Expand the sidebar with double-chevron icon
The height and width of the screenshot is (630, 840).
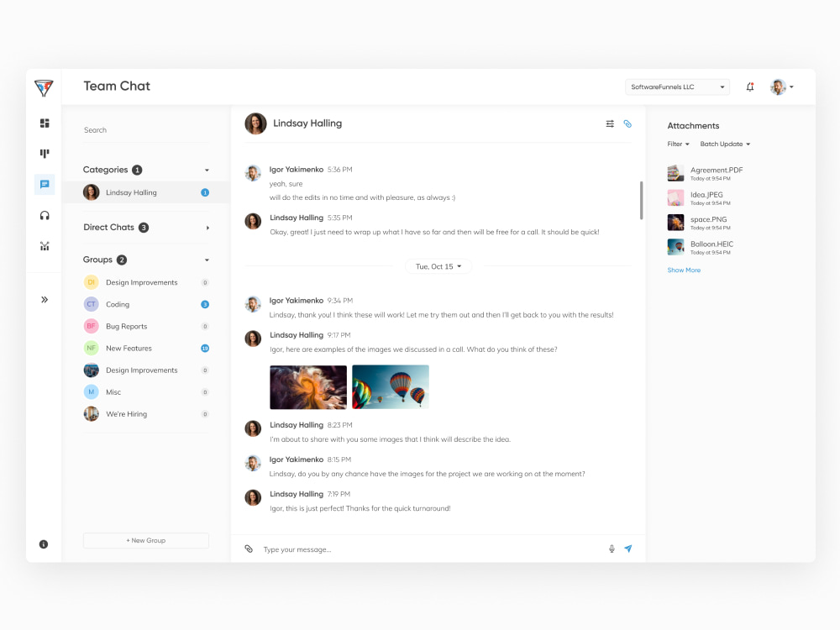click(45, 300)
